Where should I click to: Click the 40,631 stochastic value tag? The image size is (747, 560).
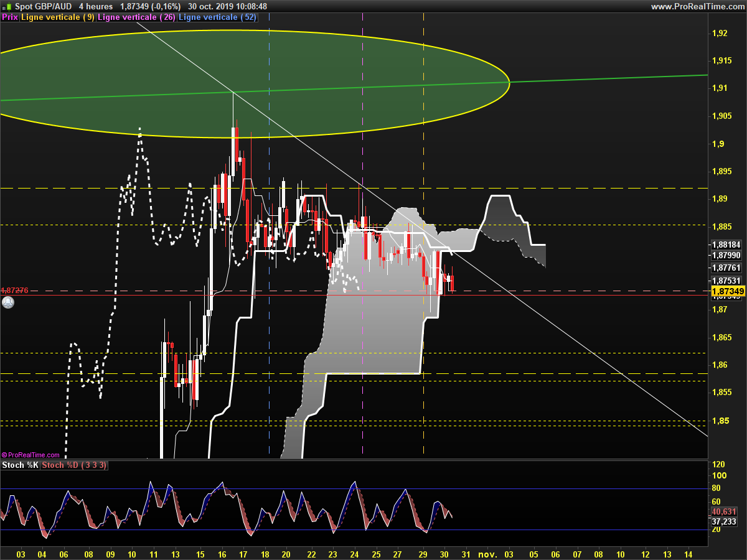pyautogui.click(x=723, y=513)
